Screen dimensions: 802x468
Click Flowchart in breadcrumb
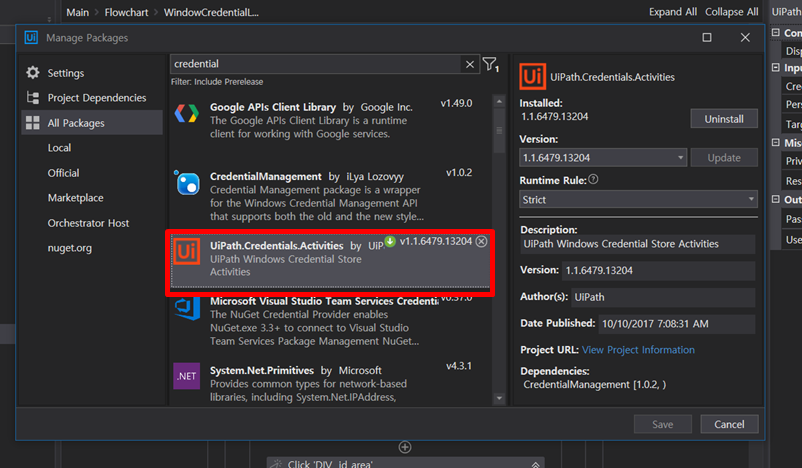coord(126,12)
